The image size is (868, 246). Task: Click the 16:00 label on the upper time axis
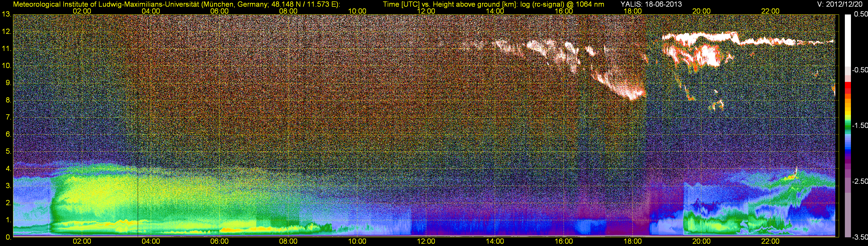click(x=564, y=11)
